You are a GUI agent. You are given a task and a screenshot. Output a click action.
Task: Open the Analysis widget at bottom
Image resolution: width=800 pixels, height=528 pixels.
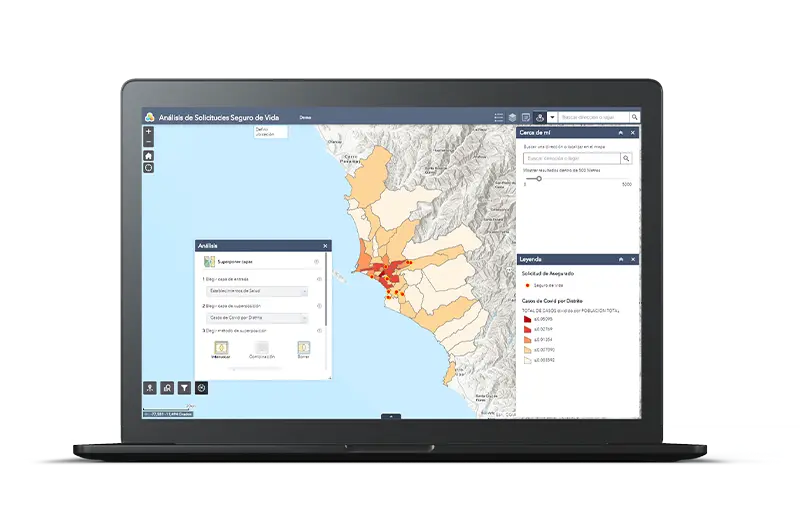coord(201,387)
